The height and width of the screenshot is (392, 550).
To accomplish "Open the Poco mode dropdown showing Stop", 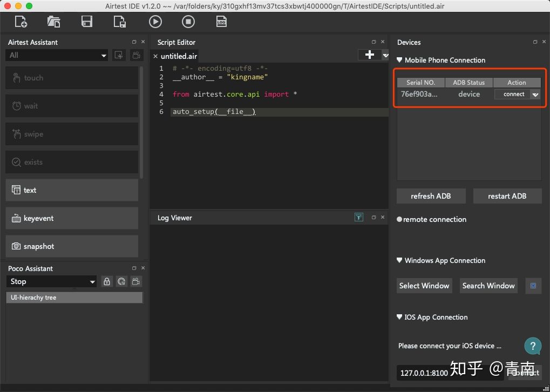I will click(52, 281).
